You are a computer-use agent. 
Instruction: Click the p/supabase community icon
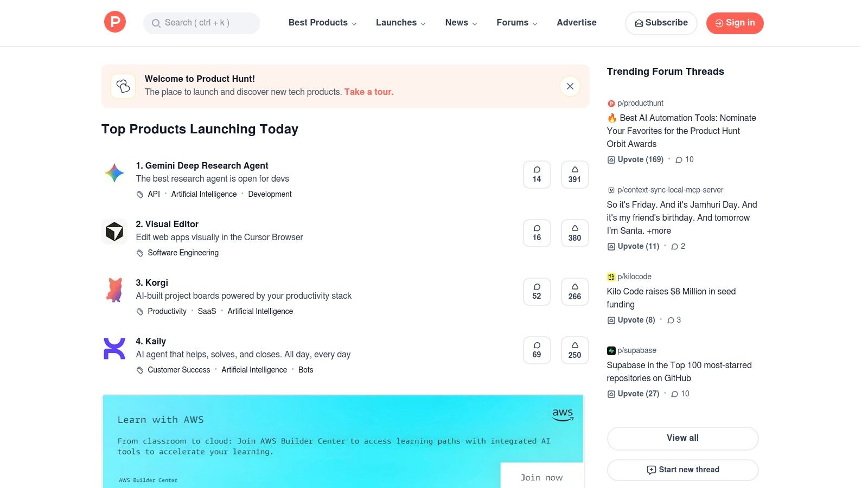(611, 350)
